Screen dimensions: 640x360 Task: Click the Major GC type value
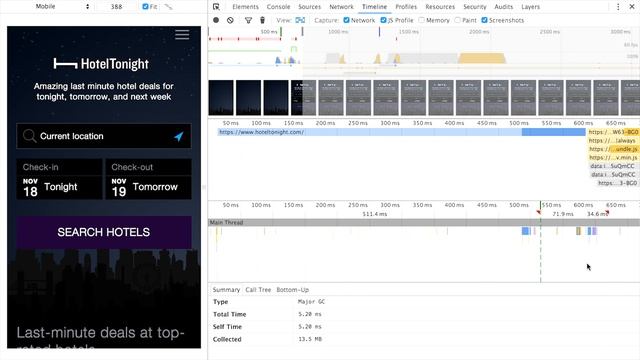tap(311, 302)
